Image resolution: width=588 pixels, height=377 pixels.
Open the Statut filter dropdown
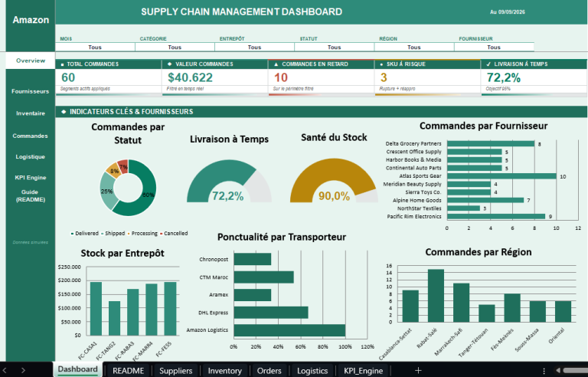pos(334,47)
